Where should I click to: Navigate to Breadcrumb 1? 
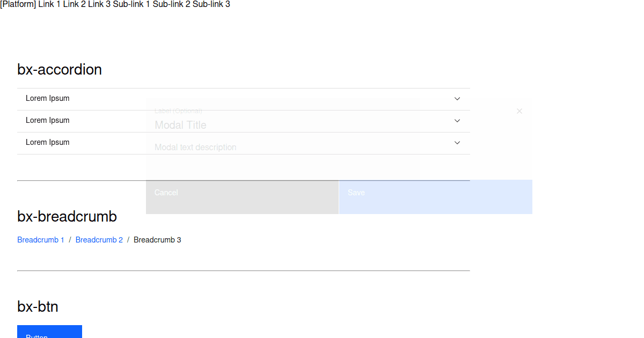click(x=41, y=240)
